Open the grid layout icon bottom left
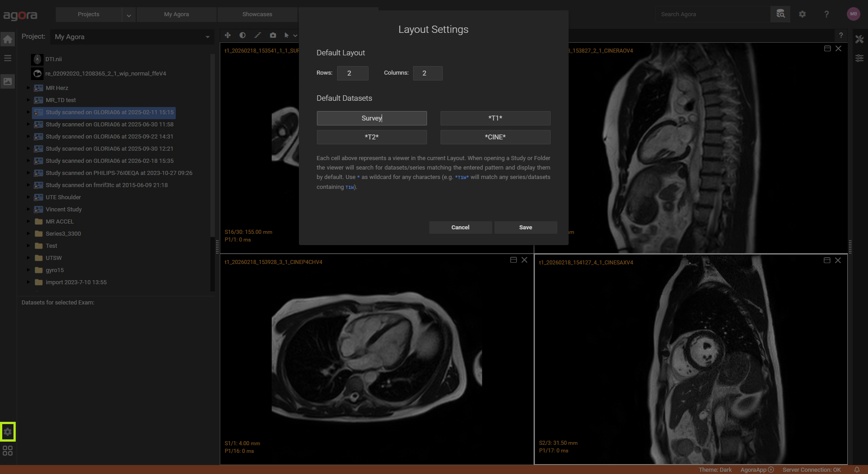This screenshot has width=868, height=474. [x=8, y=451]
